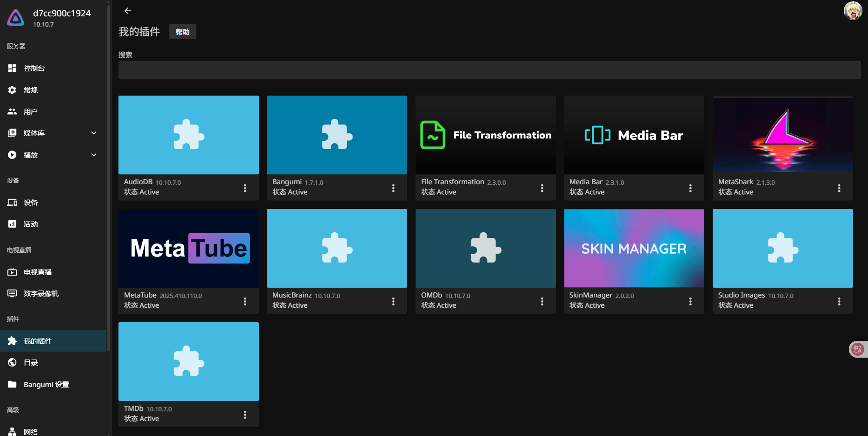Open the Jellyfin logo home link

click(16, 18)
